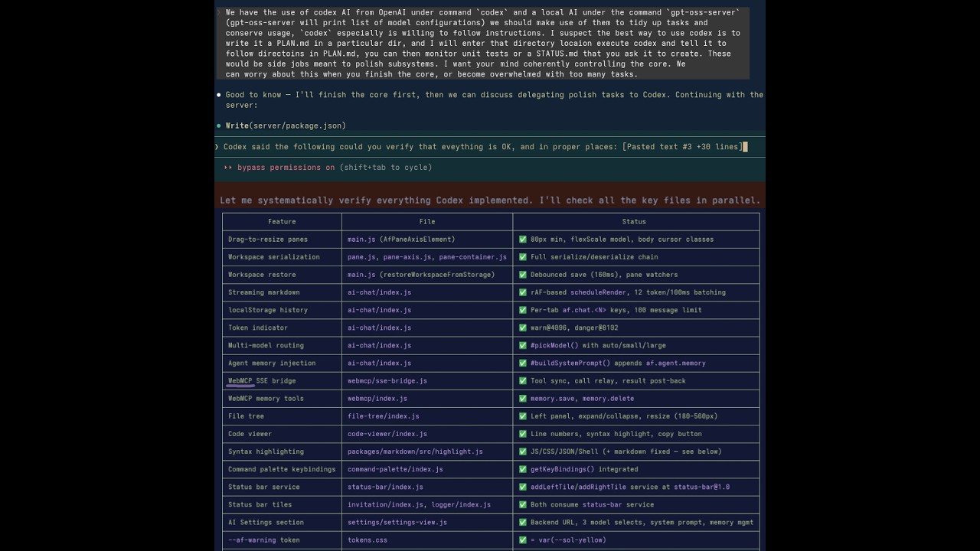Click the 'Feature' column header
Viewport: 980px width, 551px height.
282,221
